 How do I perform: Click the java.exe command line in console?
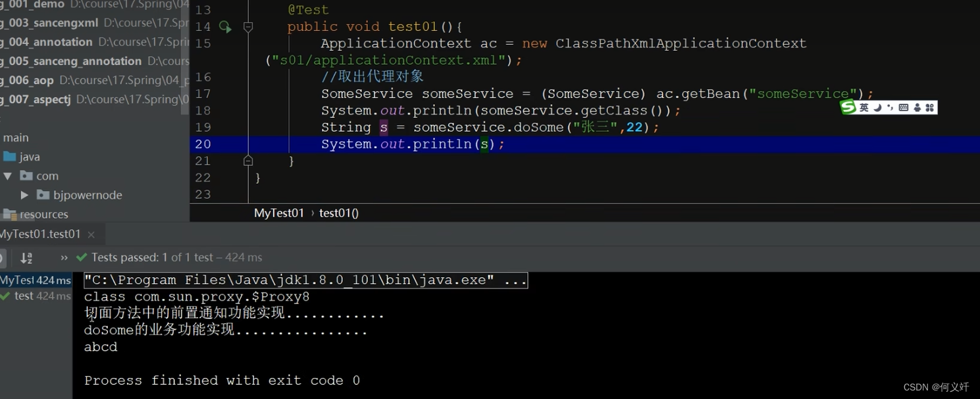pyautogui.click(x=305, y=280)
